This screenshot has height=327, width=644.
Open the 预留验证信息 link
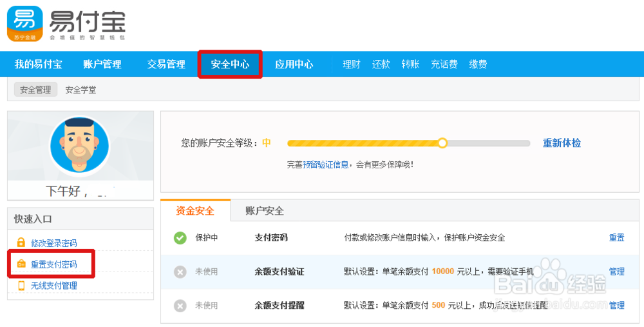(326, 164)
